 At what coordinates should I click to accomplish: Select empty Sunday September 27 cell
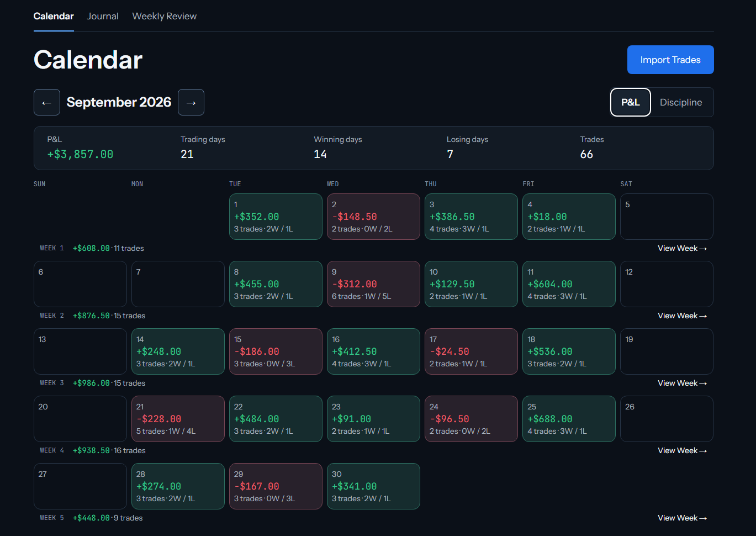pos(80,486)
